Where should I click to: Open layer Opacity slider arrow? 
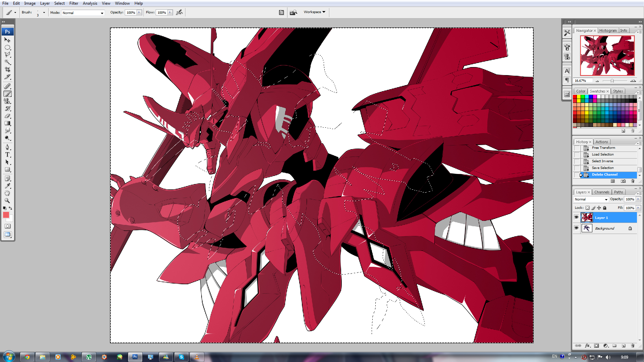638,199
